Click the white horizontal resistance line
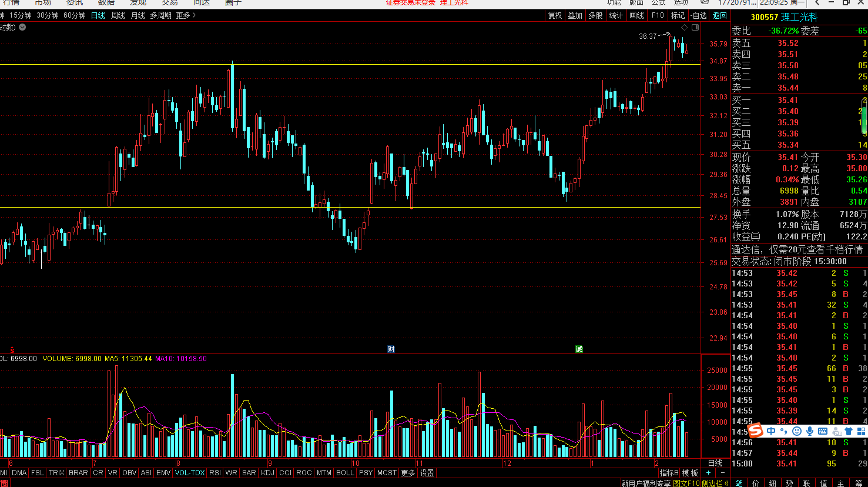 pos(350,64)
